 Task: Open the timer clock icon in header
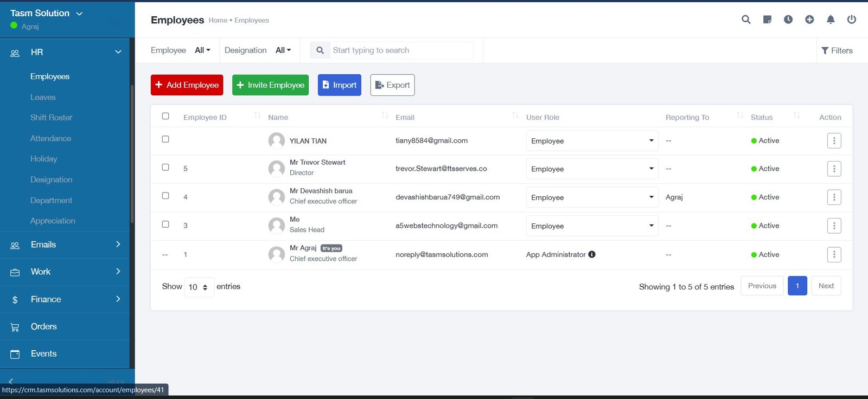coord(788,20)
